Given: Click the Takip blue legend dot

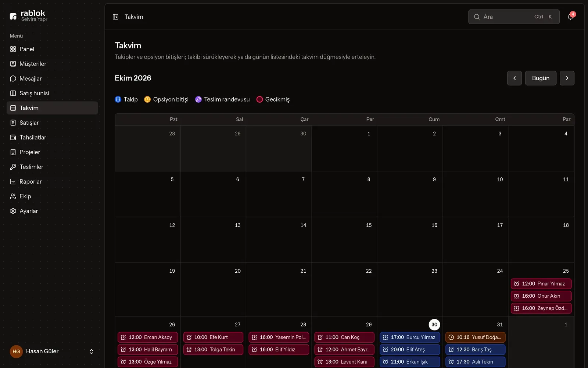Looking at the screenshot, I should point(118,99).
